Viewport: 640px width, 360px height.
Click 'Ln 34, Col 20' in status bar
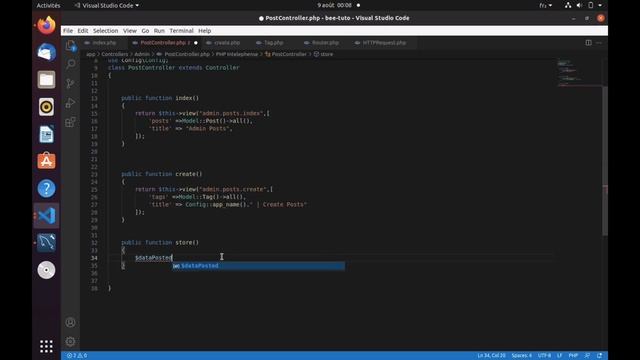[x=491, y=356]
